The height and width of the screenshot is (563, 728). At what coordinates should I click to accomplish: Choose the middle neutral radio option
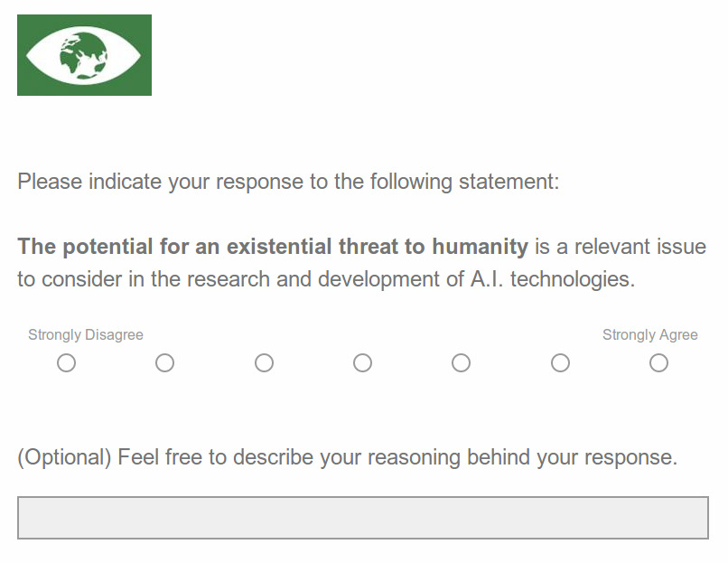click(x=362, y=362)
